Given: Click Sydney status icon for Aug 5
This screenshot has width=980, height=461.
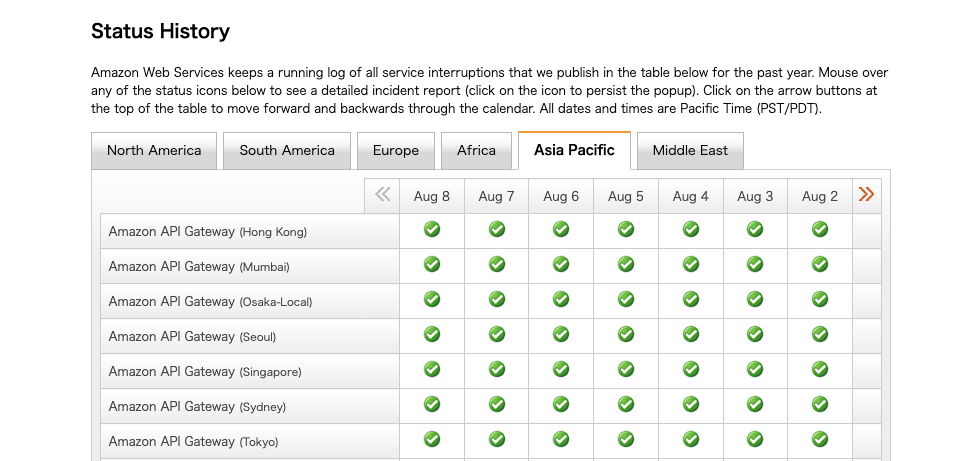Looking at the screenshot, I should click(x=626, y=404).
